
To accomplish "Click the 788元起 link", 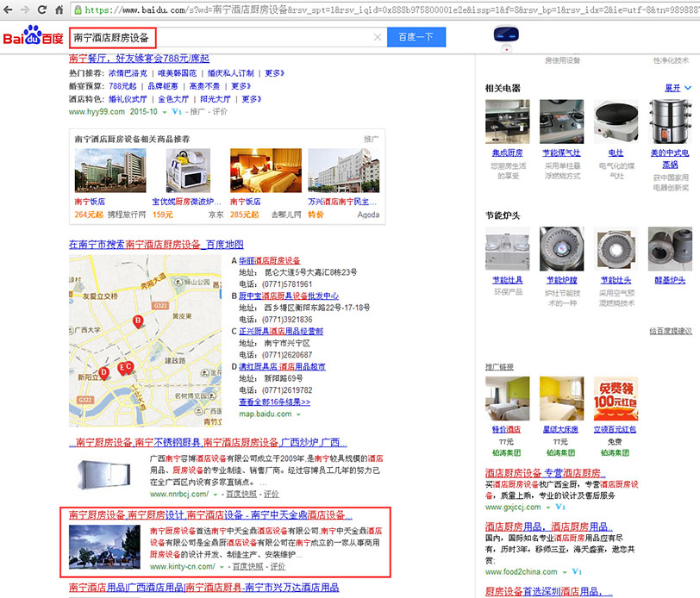I will pos(122,86).
